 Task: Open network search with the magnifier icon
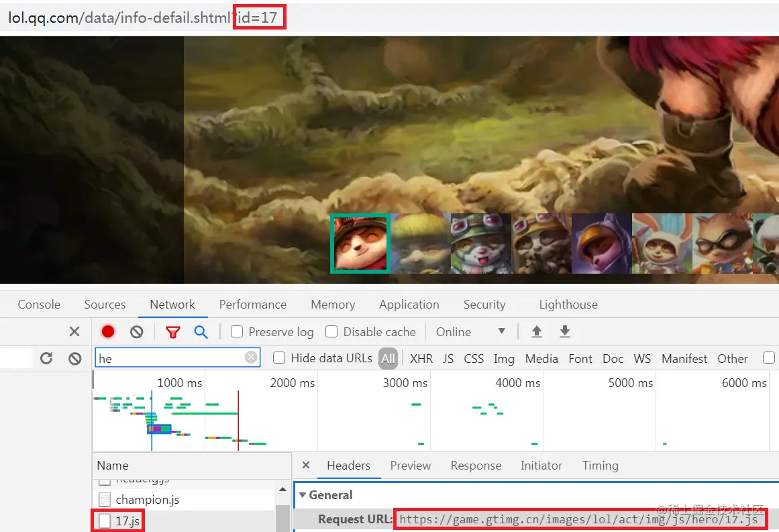click(201, 332)
